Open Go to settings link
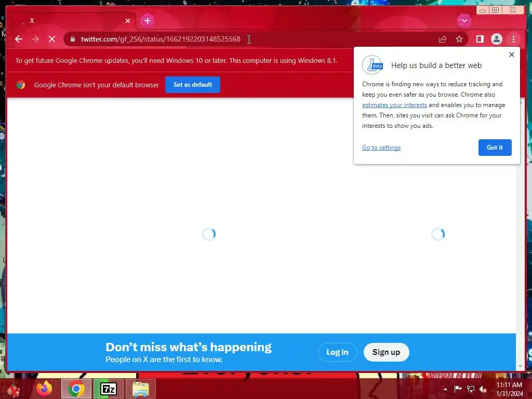 (381, 148)
